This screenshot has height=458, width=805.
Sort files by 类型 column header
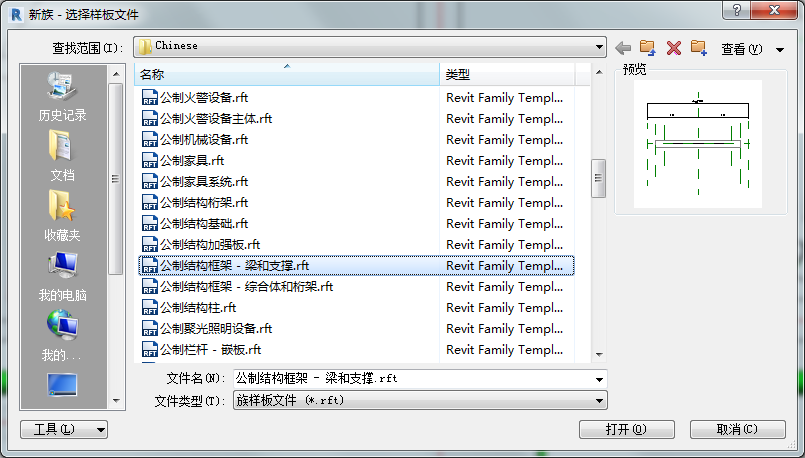(x=507, y=74)
